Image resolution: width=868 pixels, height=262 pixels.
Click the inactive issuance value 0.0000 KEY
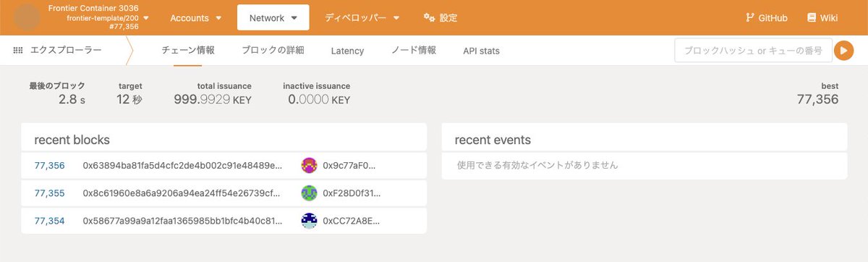pyautogui.click(x=319, y=100)
